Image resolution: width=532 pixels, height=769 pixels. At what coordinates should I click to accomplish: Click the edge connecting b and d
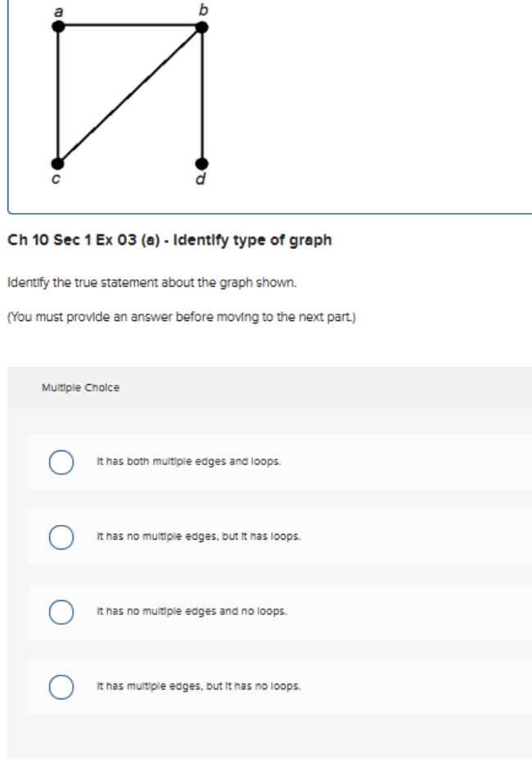pyautogui.click(x=201, y=94)
